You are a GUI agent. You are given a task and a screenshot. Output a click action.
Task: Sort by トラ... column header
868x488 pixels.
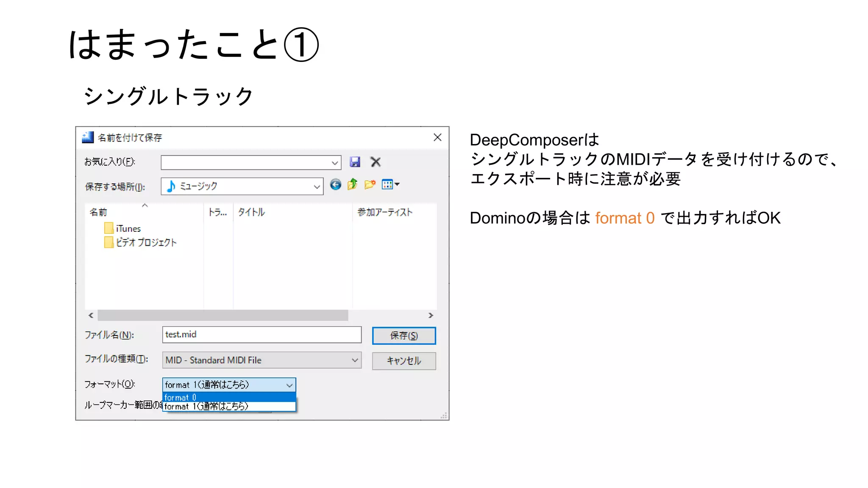click(218, 212)
